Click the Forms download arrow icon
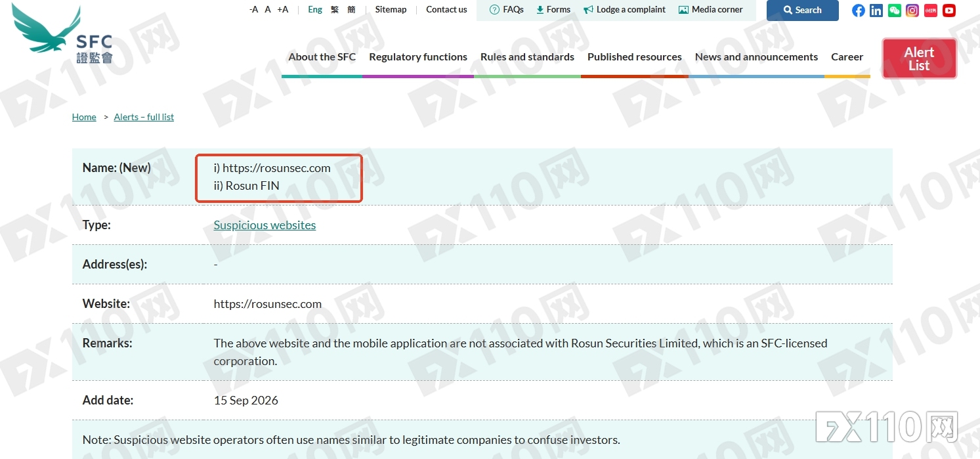This screenshot has width=980, height=459. coord(540,10)
